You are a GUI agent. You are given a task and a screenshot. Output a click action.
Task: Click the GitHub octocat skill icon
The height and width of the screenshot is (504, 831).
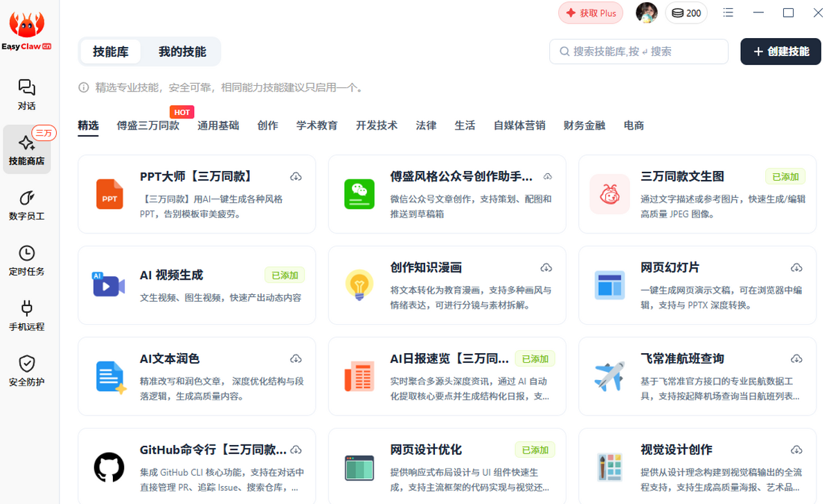pyautogui.click(x=109, y=467)
